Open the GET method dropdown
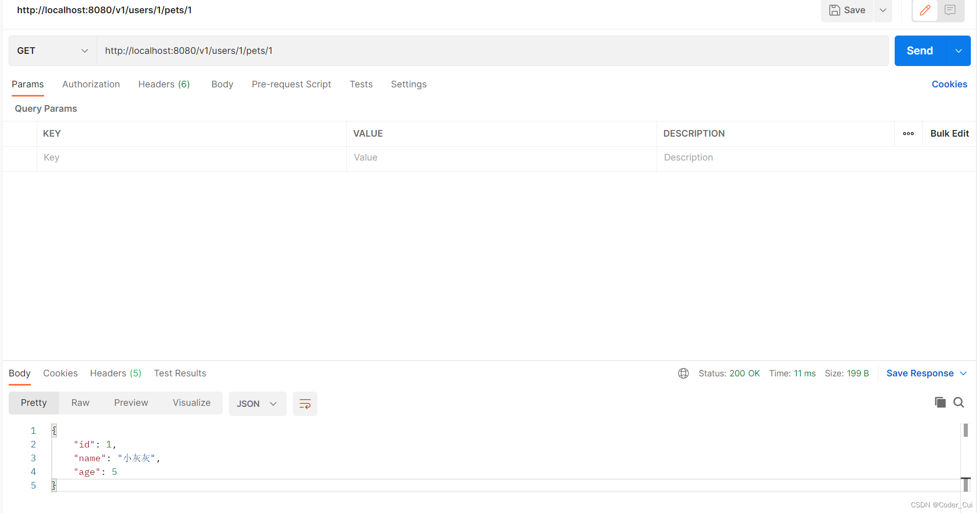 click(x=53, y=51)
